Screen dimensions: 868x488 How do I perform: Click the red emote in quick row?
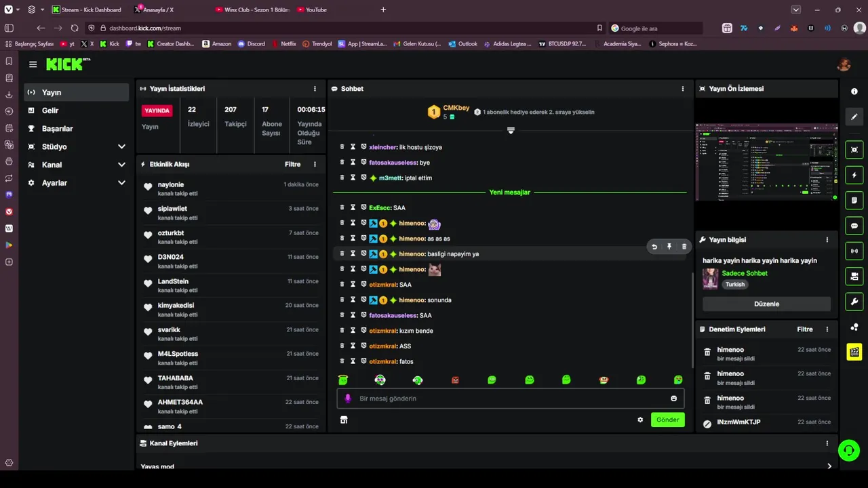coord(455,380)
